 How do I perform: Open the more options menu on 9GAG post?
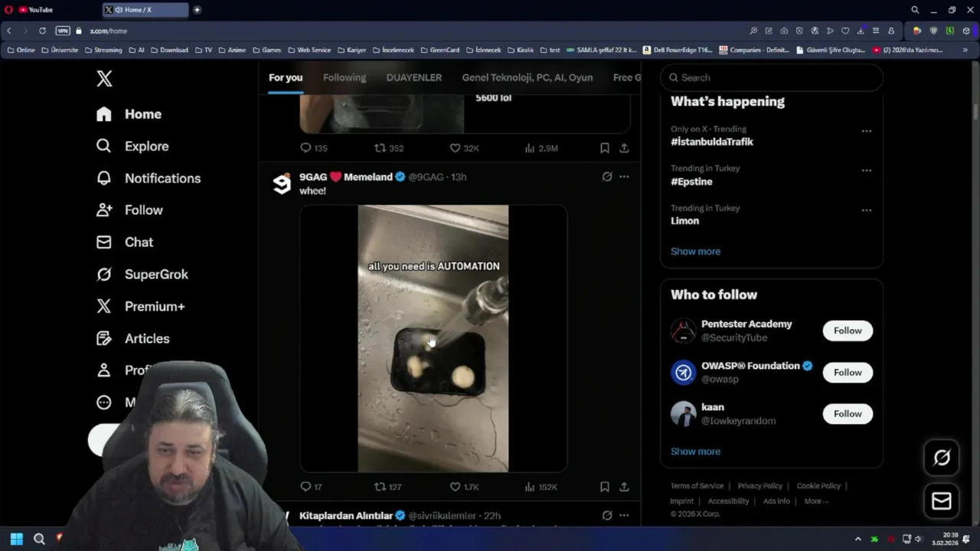pyautogui.click(x=624, y=177)
